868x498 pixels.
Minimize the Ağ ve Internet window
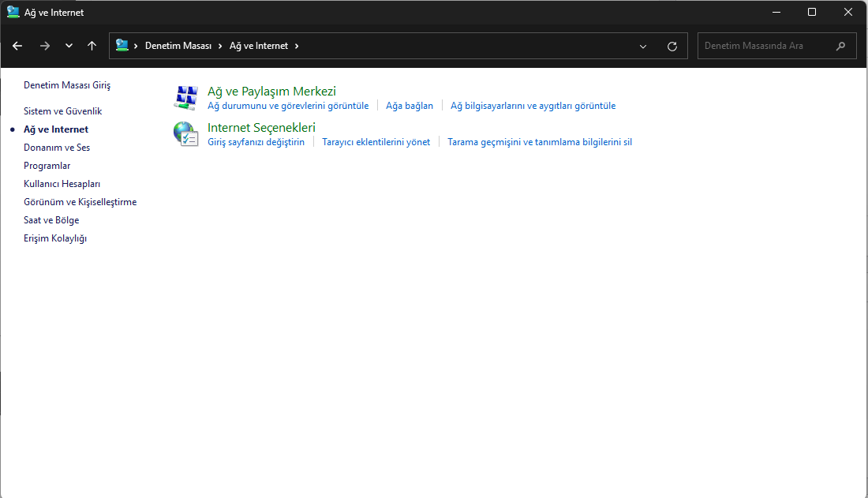tap(776, 12)
